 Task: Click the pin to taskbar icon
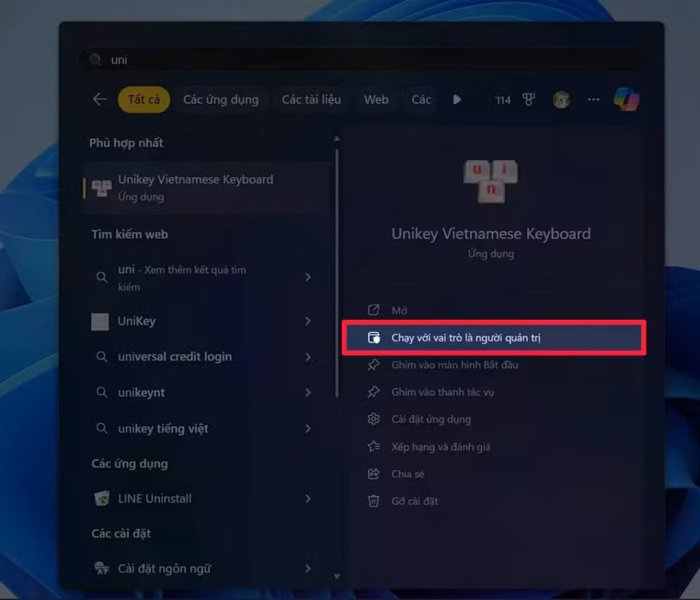tap(373, 392)
